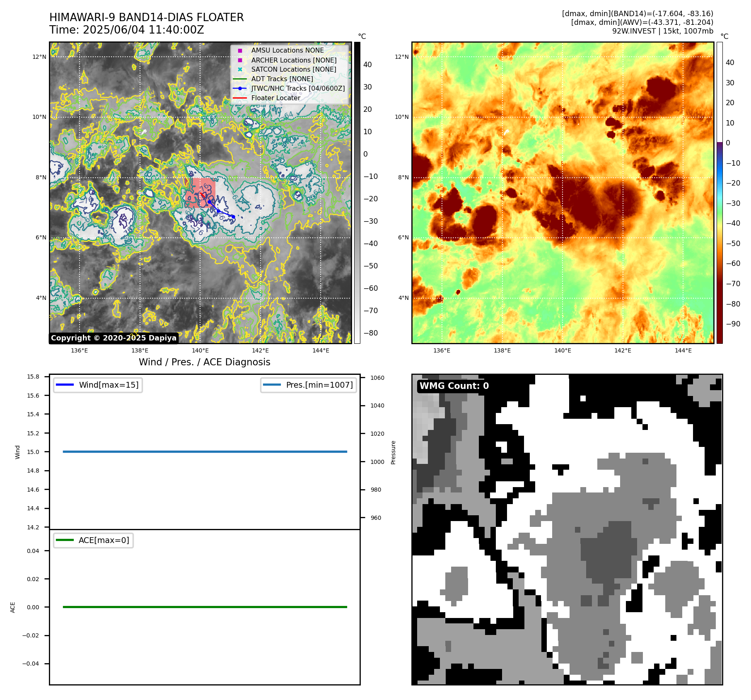This screenshot has width=751, height=700.
Task: Click the Pres.[min=1007] legend box
Action: click(308, 385)
